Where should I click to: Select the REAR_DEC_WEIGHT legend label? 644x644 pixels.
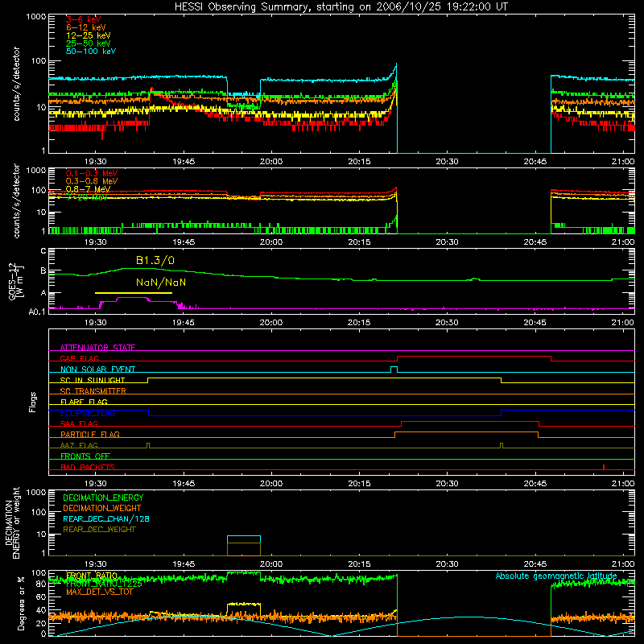[x=99, y=530]
